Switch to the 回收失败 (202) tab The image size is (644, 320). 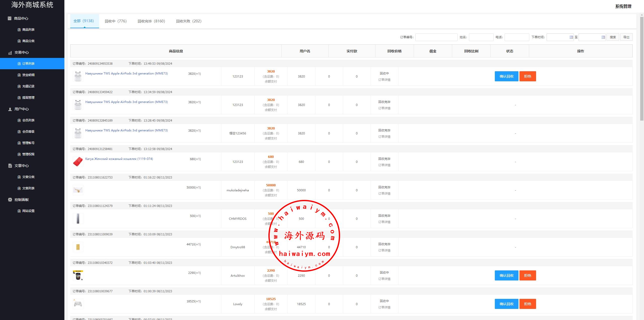click(189, 21)
